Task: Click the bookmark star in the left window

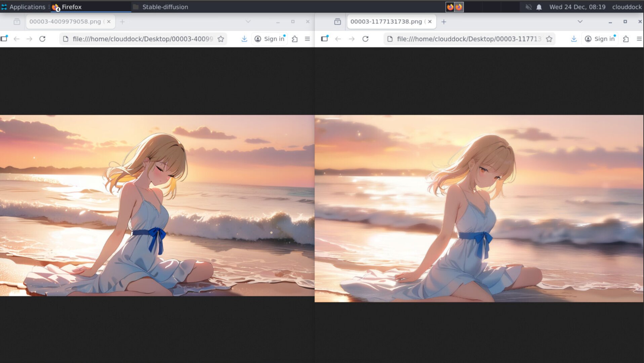Action: [221, 39]
